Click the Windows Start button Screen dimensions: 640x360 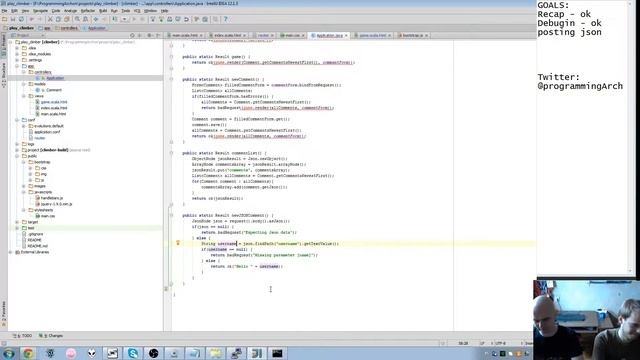(8, 353)
